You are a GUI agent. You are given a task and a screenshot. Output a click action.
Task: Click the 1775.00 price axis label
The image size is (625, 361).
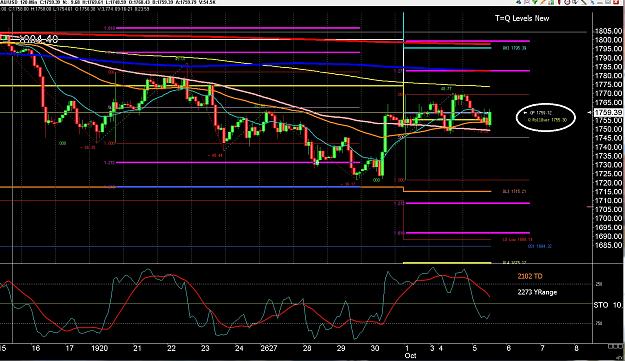pos(608,84)
